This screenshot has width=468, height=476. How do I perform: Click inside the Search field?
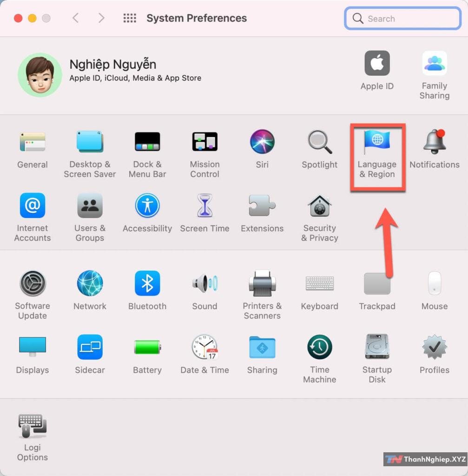pyautogui.click(x=403, y=19)
